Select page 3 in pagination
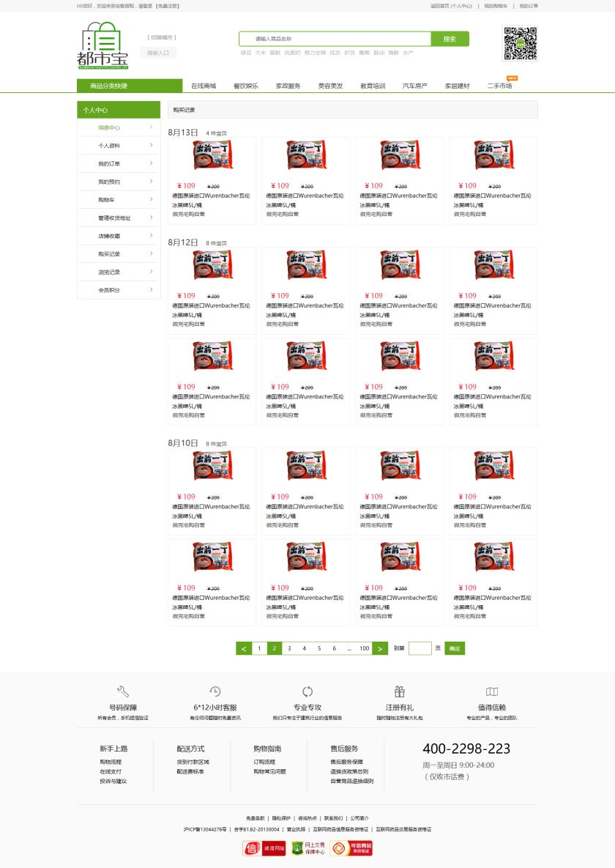This screenshot has height=868, width=615. click(x=289, y=648)
